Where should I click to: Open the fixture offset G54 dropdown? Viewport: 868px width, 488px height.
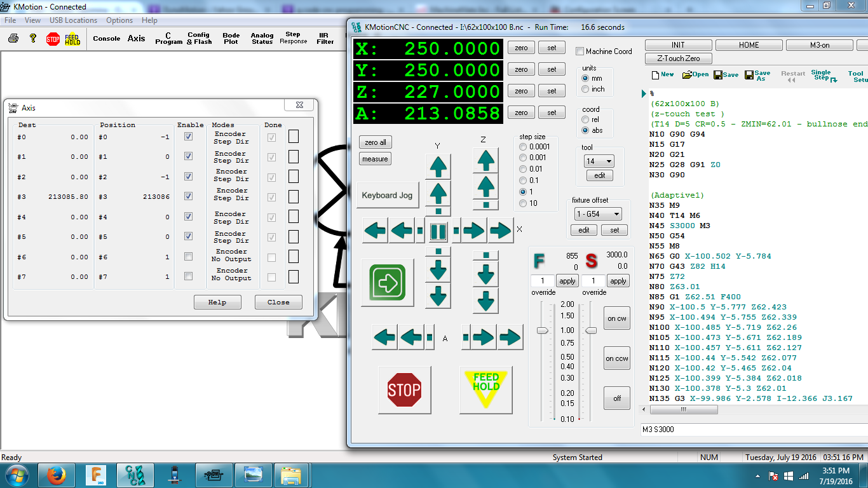[597, 214]
